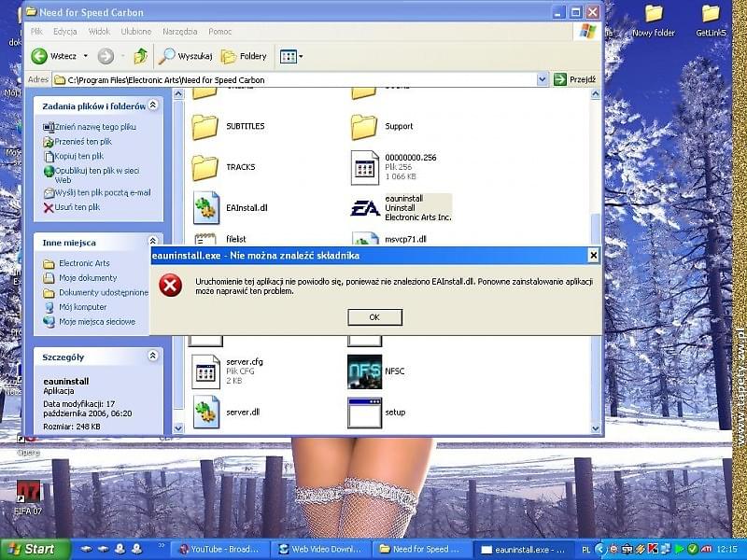Click Zmień nazwę tego pliku link
The image size is (747, 560).
95,127
